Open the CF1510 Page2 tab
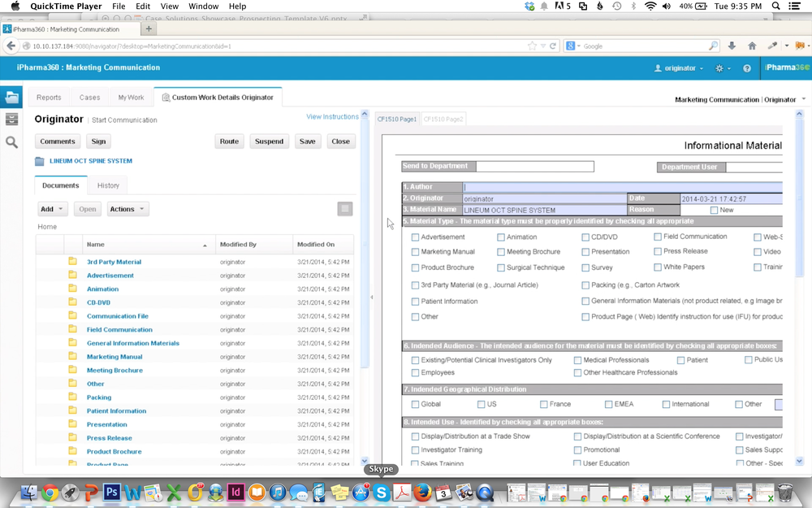Screen dimensions: 812x508 [x=443, y=119]
